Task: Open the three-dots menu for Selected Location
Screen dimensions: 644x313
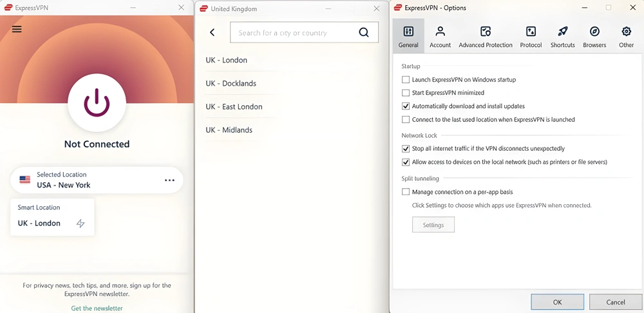Action: tap(169, 180)
